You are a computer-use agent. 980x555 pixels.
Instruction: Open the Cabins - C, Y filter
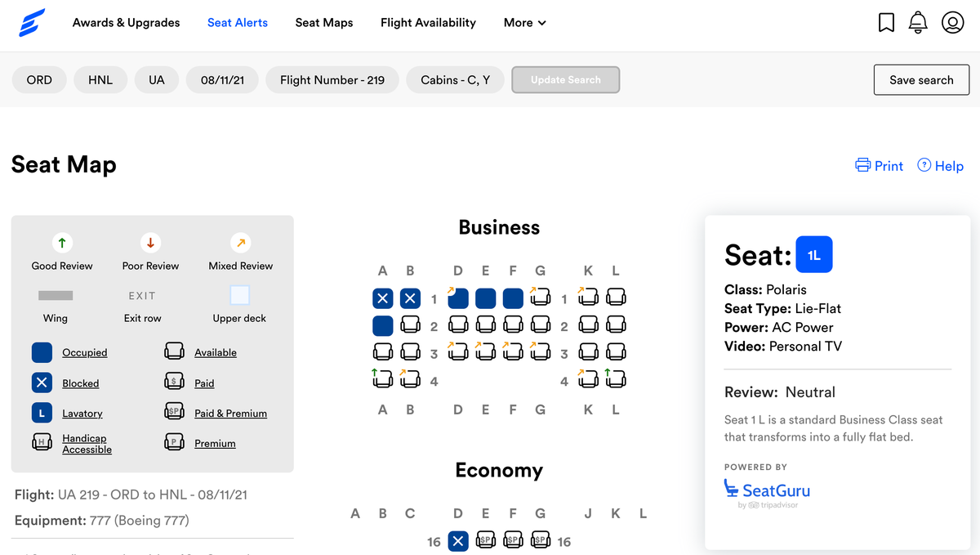click(x=455, y=80)
